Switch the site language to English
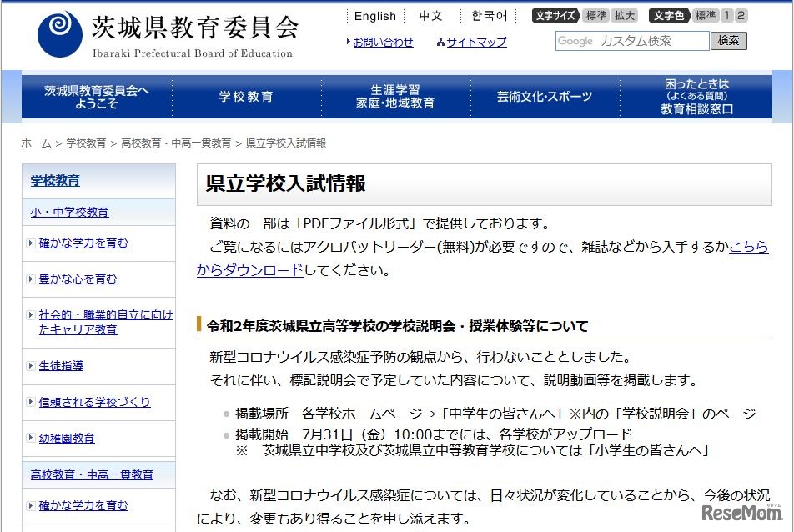This screenshot has height=532, width=794. pos(374,16)
